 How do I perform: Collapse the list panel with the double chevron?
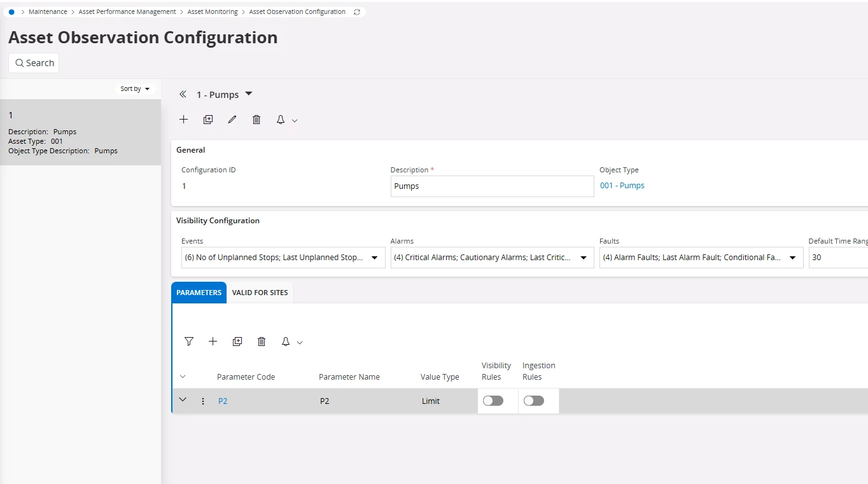tap(183, 95)
